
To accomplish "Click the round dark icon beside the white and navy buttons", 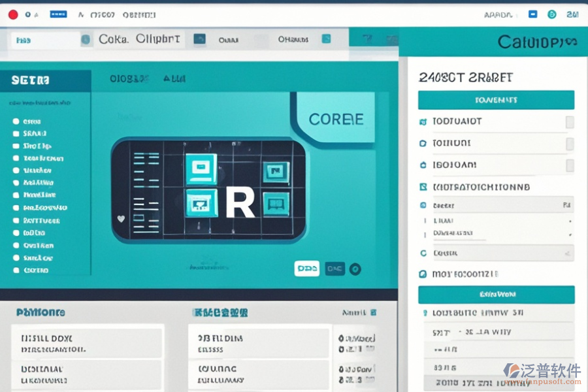I will point(355,268).
